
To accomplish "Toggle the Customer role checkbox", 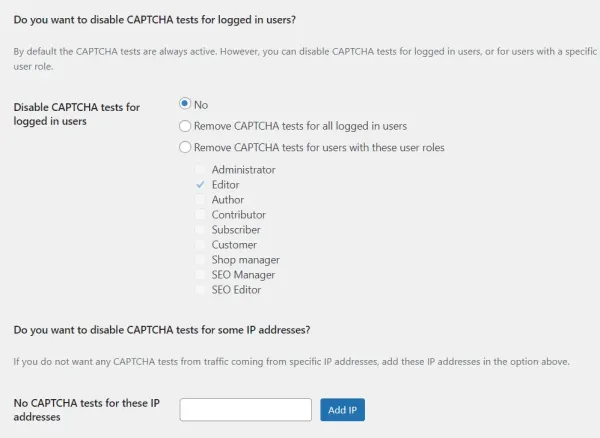I will [202, 245].
